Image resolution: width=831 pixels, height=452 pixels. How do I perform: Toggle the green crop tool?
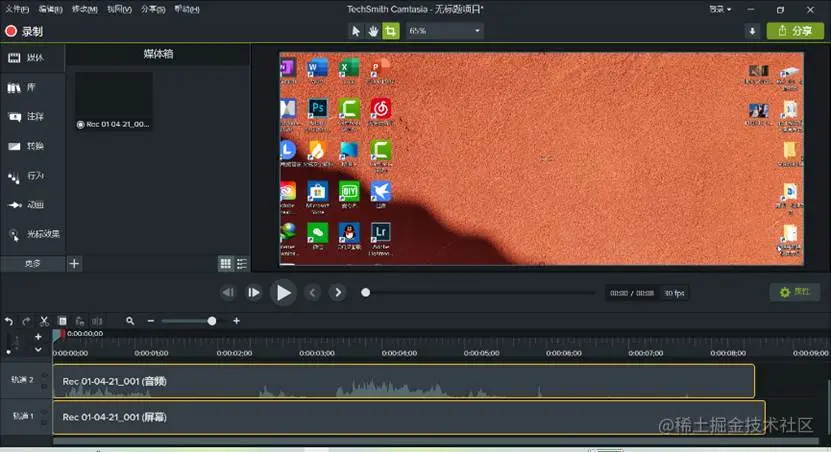click(391, 31)
